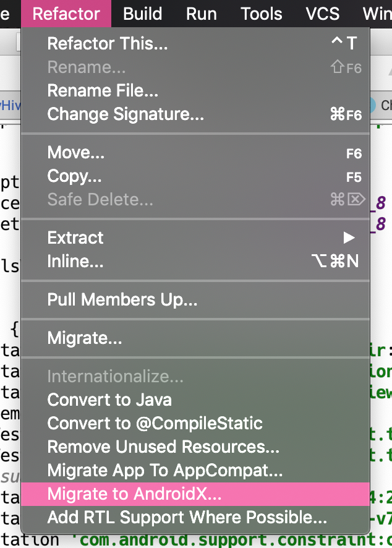
Task: Click Migrate to AndroidX menu entry
Action: click(134, 494)
